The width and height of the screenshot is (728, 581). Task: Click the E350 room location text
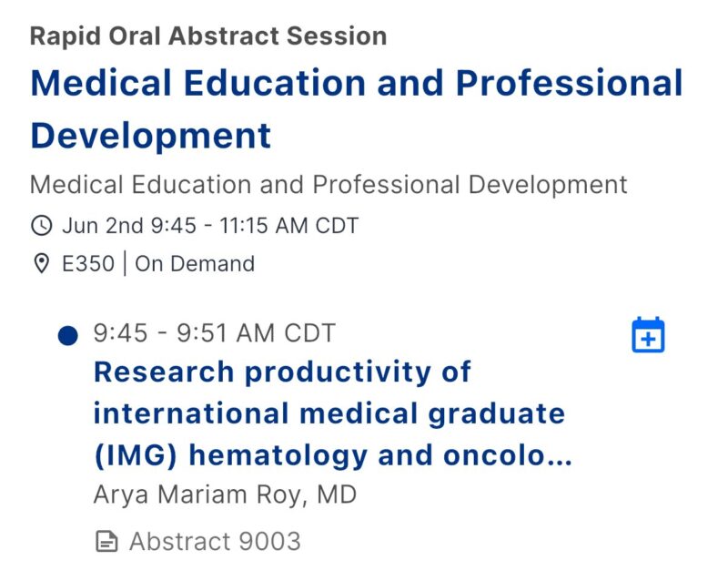88,264
